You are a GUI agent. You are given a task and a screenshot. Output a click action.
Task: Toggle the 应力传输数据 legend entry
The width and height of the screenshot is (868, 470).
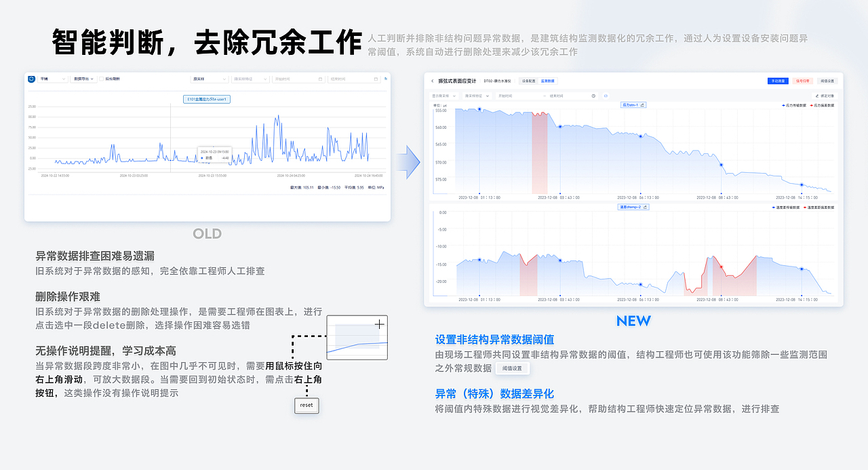pos(785,105)
